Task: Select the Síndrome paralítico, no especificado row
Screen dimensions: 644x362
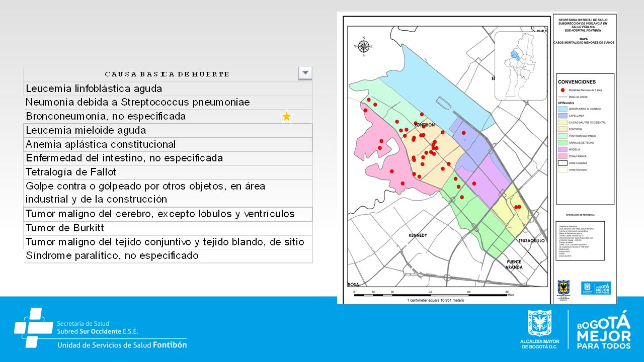Action: [168, 256]
